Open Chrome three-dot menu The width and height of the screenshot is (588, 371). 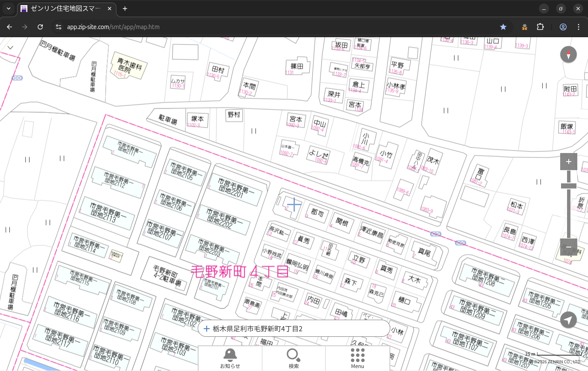click(x=579, y=27)
